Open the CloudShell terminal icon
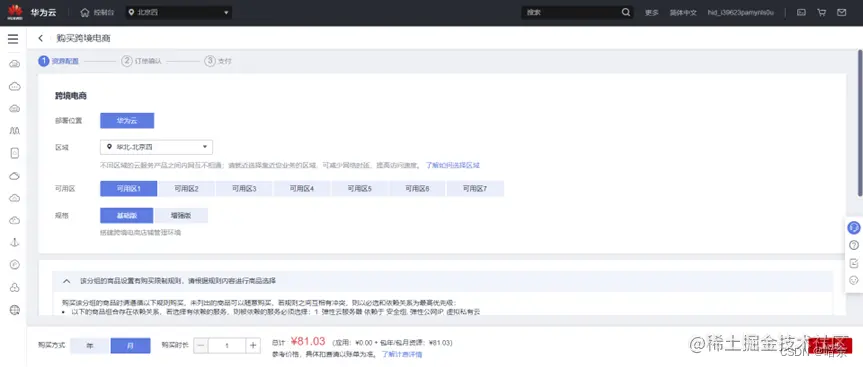Screen dimensions: 863x367 [x=801, y=12]
